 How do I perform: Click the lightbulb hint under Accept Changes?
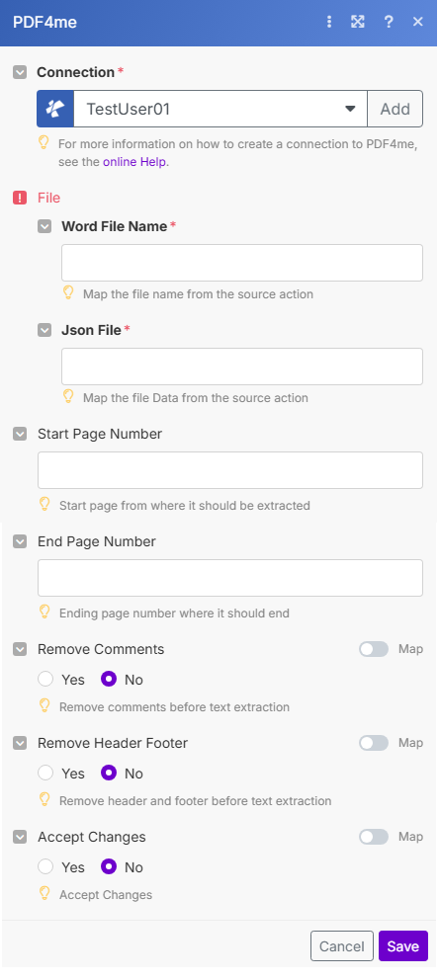coord(44,894)
